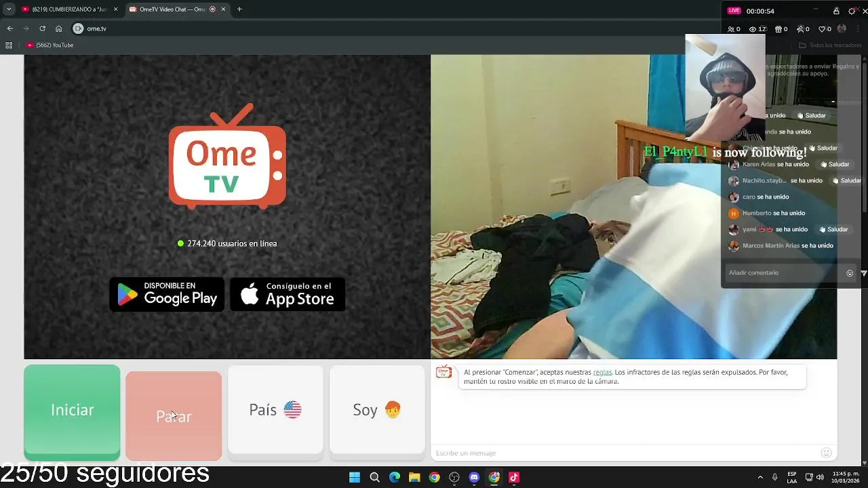Click the OmeTV logo
868x488 pixels.
(227, 157)
